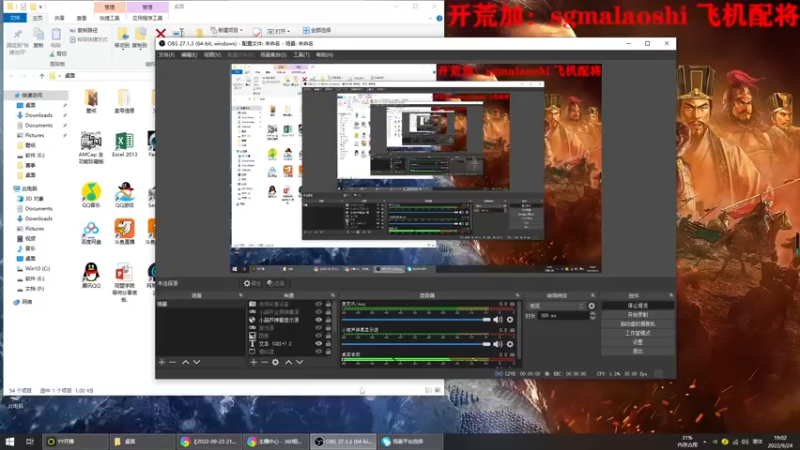Toggle the lock on the third source

pyautogui.click(x=328, y=320)
